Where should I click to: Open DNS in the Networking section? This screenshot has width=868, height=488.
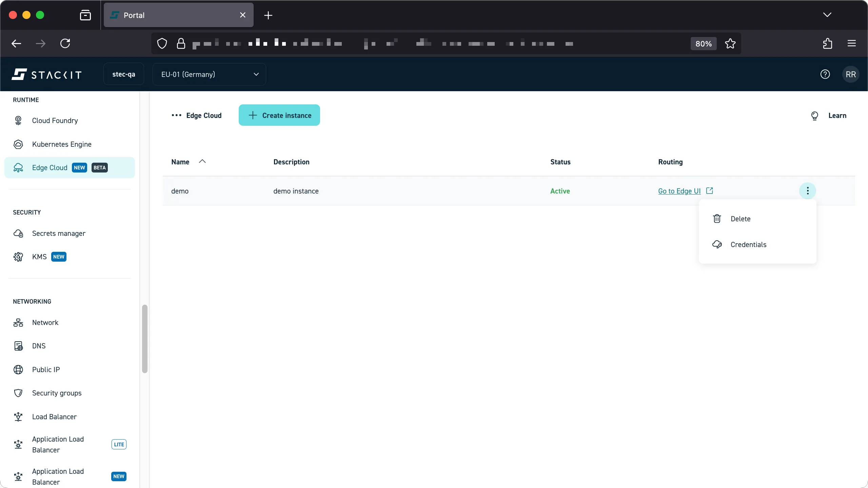[39, 346]
